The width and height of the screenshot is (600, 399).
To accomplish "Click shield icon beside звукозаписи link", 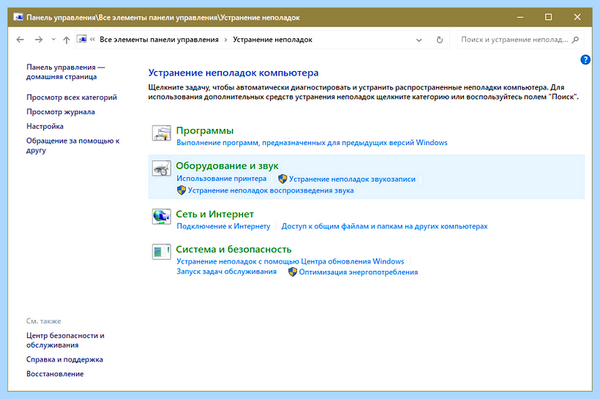I will tap(282, 179).
